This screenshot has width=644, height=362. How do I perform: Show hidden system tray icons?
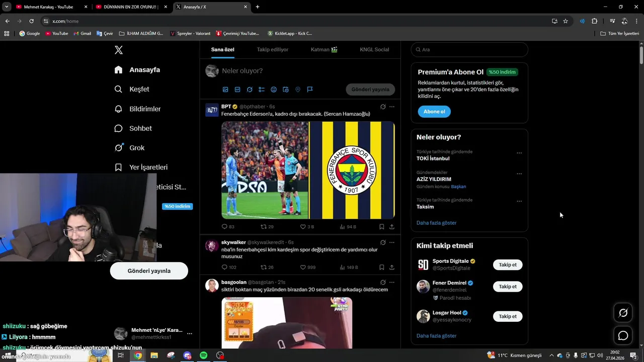point(551,355)
